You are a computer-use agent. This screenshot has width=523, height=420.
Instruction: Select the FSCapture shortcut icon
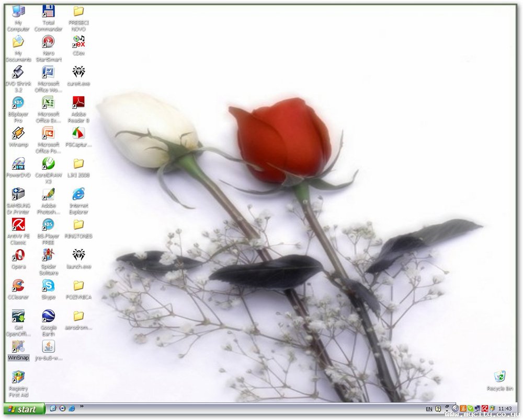tap(79, 137)
